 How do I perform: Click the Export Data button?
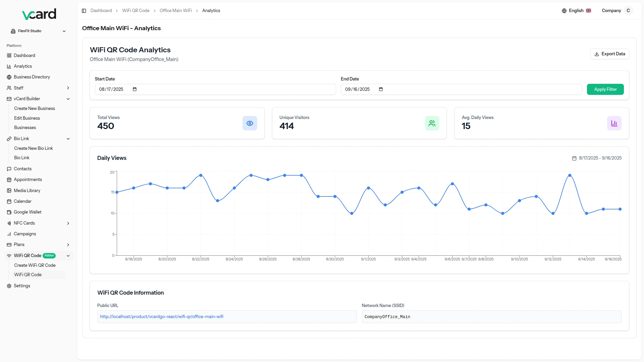click(609, 54)
